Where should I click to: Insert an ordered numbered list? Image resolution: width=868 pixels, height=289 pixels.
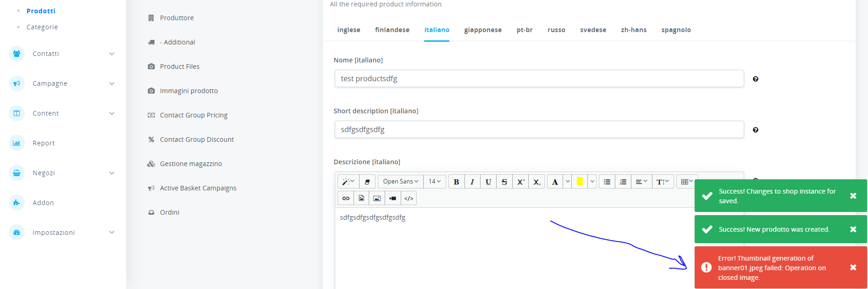623,182
